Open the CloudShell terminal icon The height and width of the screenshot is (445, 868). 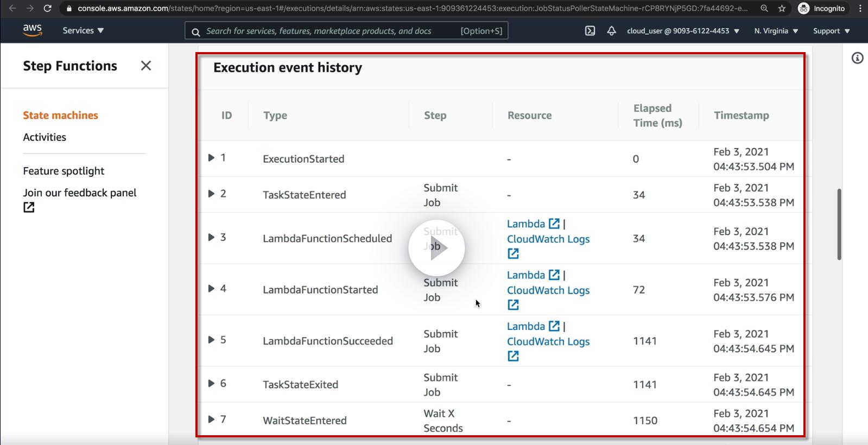590,31
